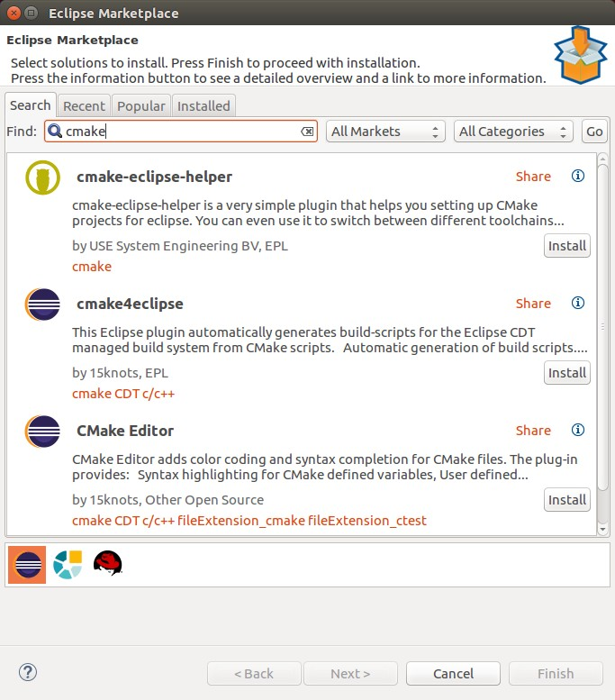615x700 pixels.
Task: Open info for cmake-eclipse-helper
Action: (577, 176)
